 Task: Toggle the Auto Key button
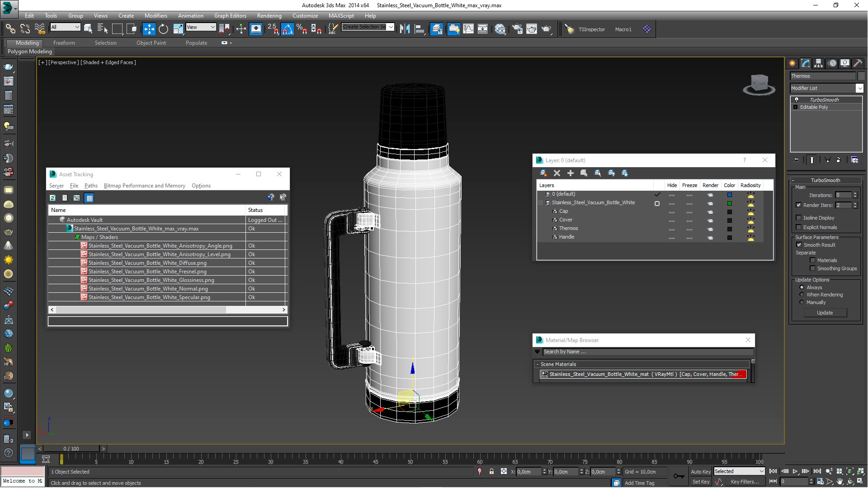701,472
